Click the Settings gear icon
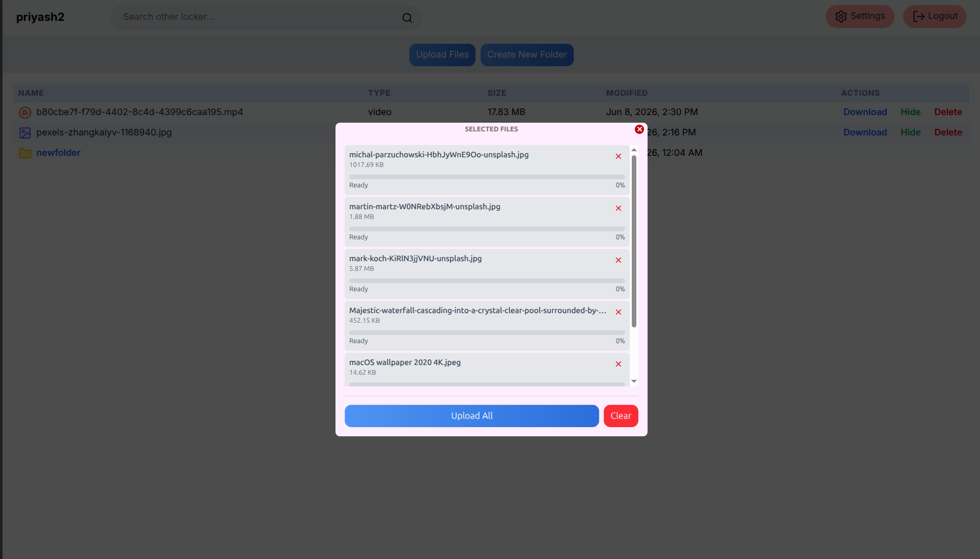The image size is (980, 559). point(841,17)
